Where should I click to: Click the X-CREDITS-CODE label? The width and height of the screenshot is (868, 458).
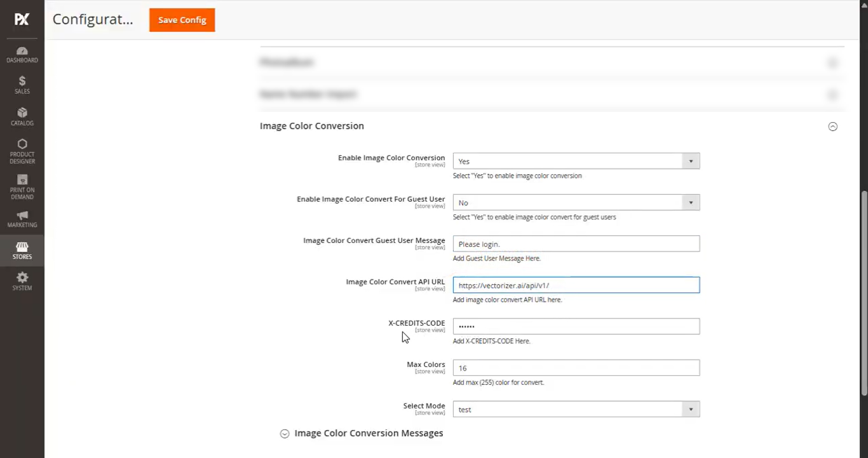click(x=416, y=323)
